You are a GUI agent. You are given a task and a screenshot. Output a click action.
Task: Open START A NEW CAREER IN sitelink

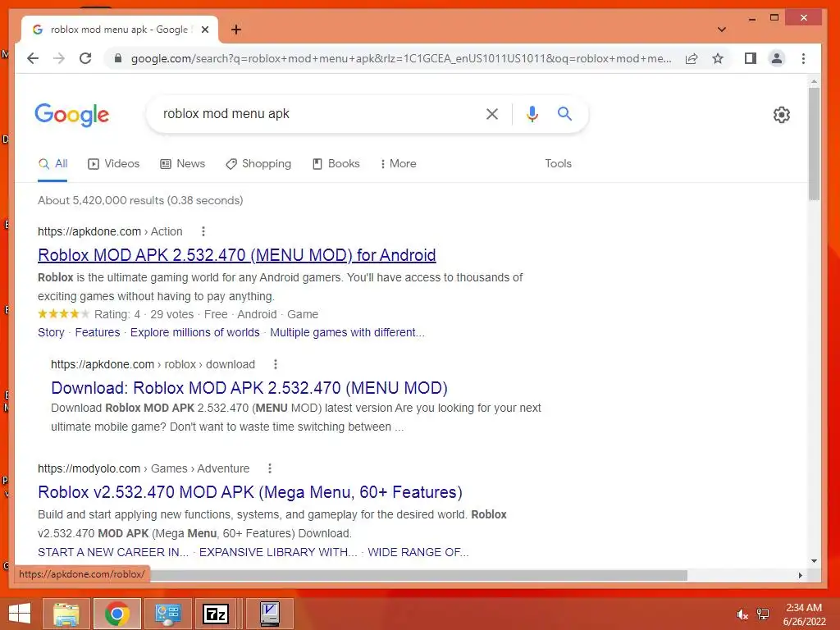tap(113, 552)
